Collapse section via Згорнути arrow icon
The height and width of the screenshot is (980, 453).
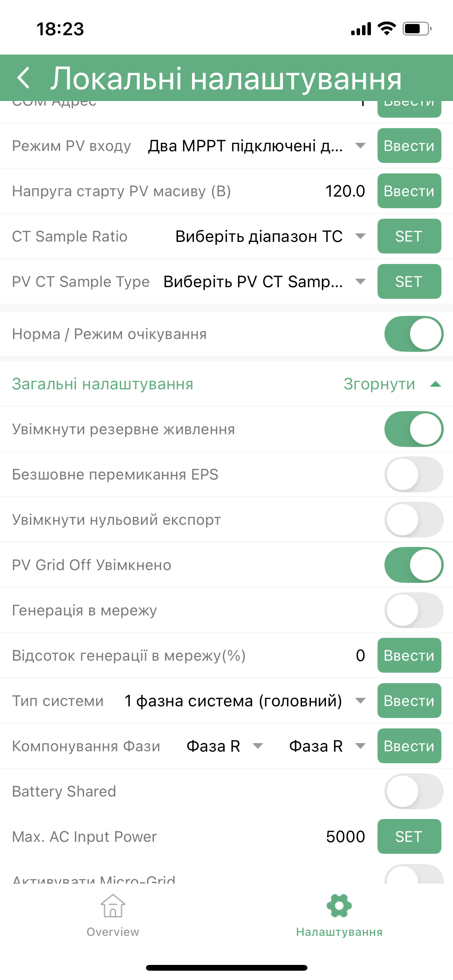tap(436, 384)
